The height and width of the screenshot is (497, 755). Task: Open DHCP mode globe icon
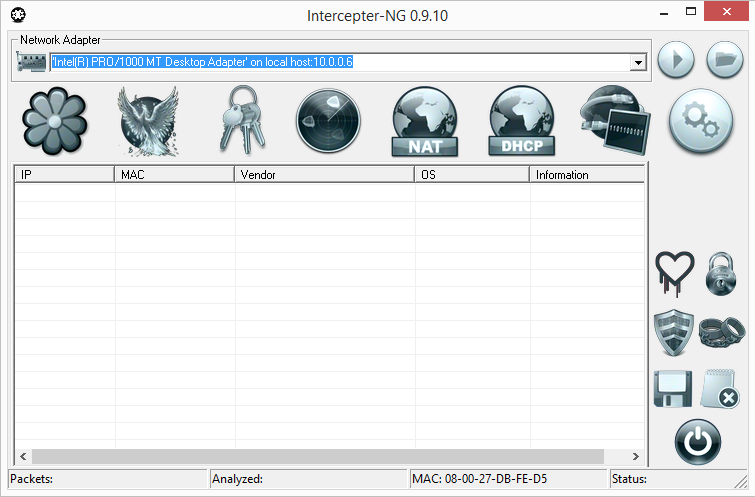tap(521, 121)
